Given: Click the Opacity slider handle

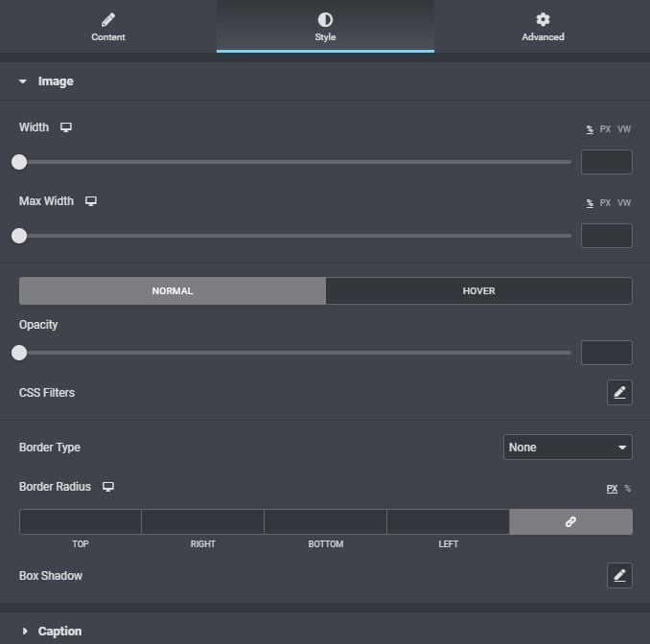Looking at the screenshot, I should tap(19, 353).
